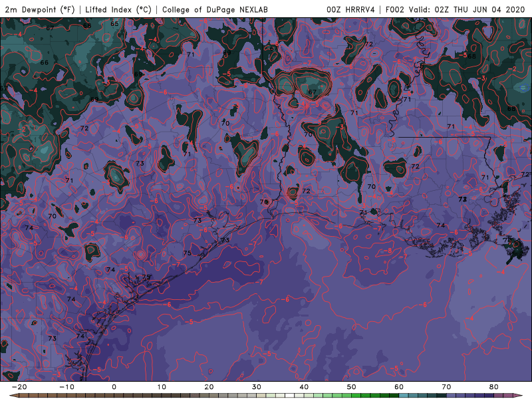Click the right arrow end of the colorbar

pyautogui.click(x=519, y=396)
